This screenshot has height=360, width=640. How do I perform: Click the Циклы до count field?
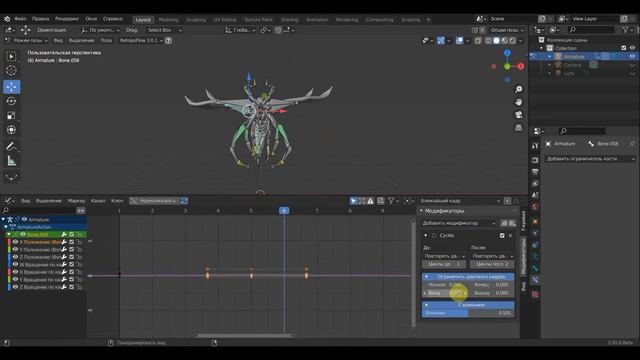pyautogui.click(x=444, y=264)
